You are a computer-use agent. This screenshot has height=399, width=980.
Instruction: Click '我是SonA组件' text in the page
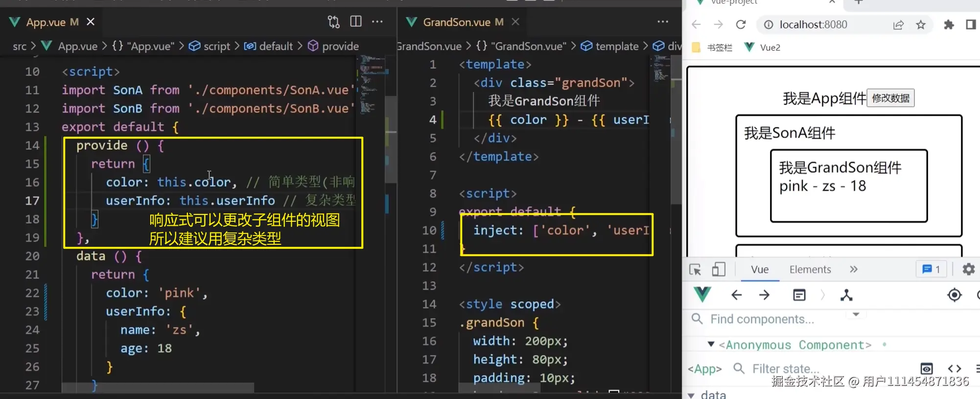(790, 133)
